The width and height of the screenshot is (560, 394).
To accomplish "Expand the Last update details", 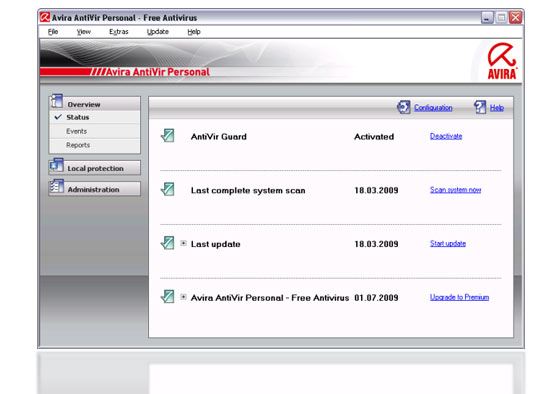I will (183, 243).
